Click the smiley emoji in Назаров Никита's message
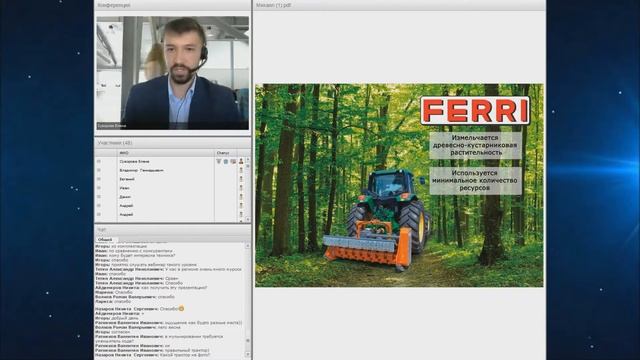This screenshot has height=360, width=640. [182, 309]
